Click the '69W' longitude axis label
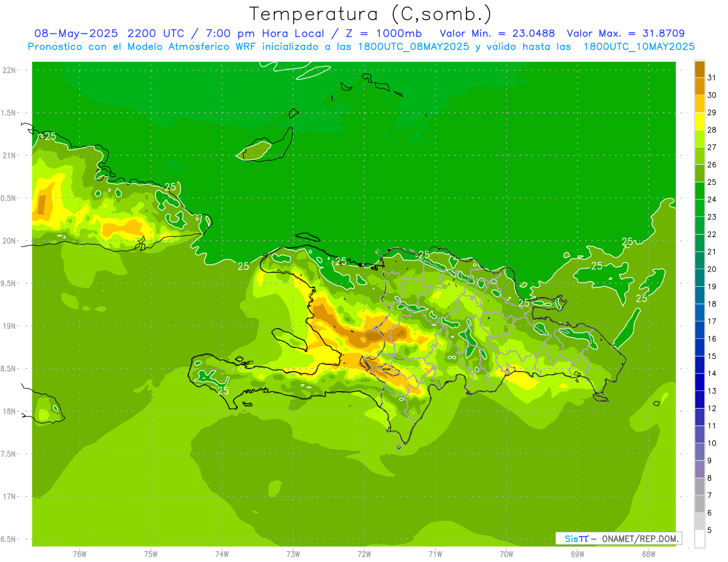 click(x=578, y=554)
